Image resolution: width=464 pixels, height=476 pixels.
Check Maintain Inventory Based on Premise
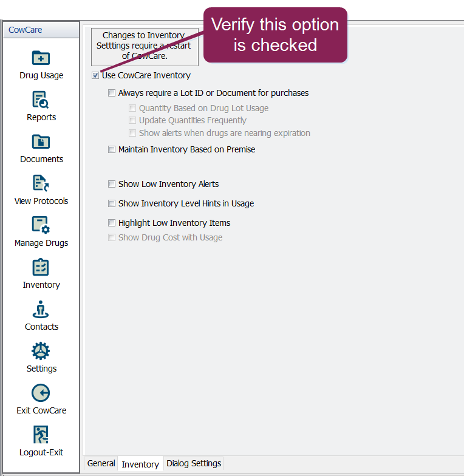(112, 149)
